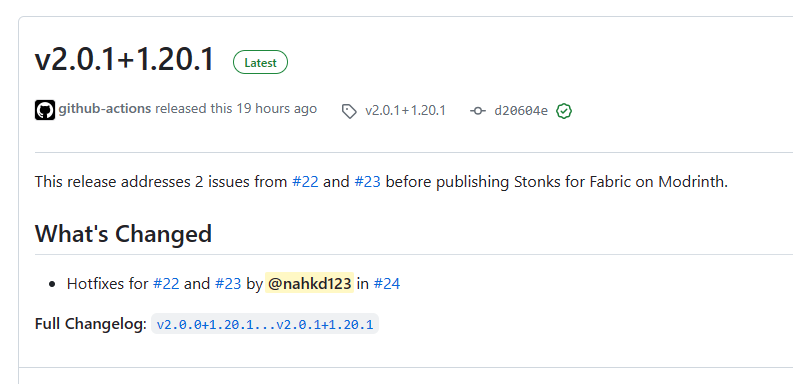
Task: Open issue #23 in the intro sentence
Action: (x=367, y=182)
